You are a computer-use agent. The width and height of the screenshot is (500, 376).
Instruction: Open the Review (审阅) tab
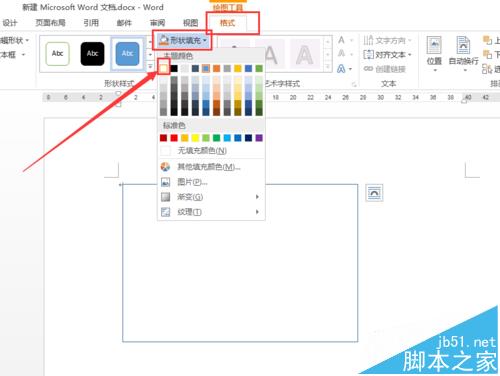pyautogui.click(x=157, y=23)
